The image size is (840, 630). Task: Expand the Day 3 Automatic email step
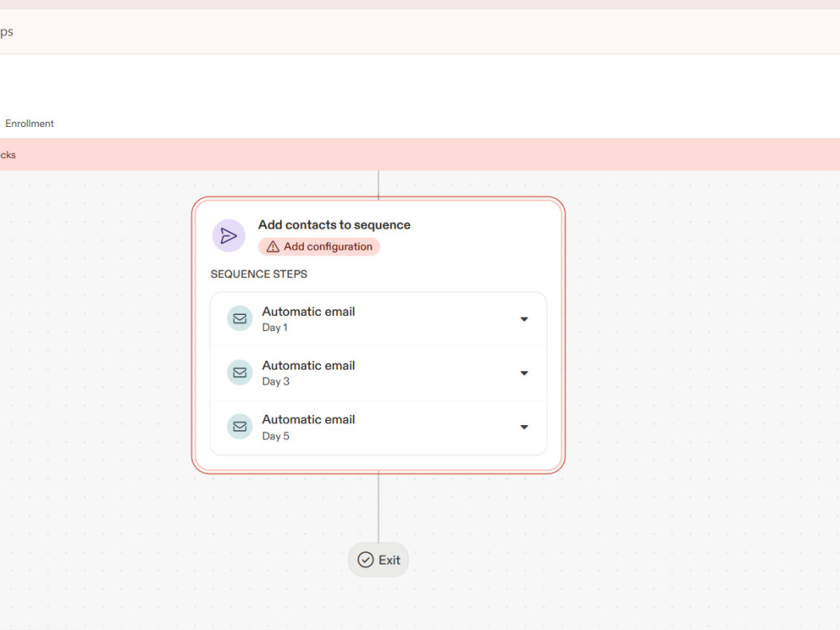point(524,374)
